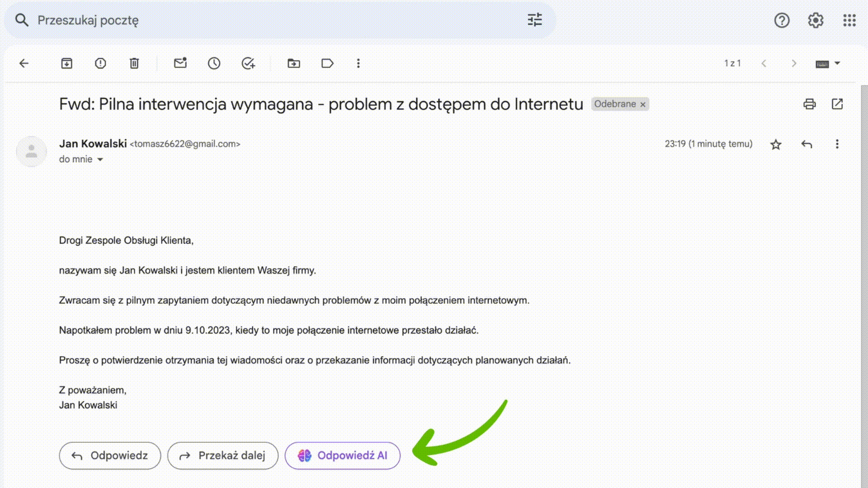The image size is (868, 488).
Task: Show search options filter in the search bar
Action: tap(535, 20)
